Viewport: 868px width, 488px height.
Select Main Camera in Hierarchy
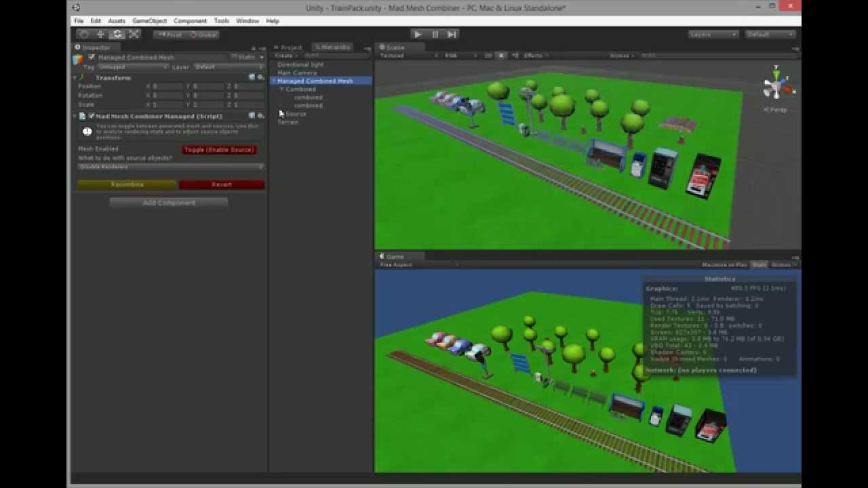click(297, 73)
